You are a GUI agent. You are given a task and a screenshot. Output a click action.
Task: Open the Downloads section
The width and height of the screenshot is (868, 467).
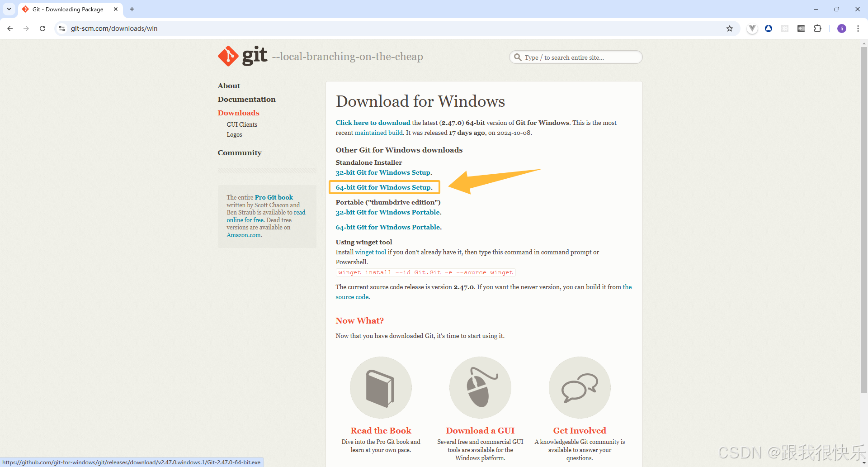point(238,113)
